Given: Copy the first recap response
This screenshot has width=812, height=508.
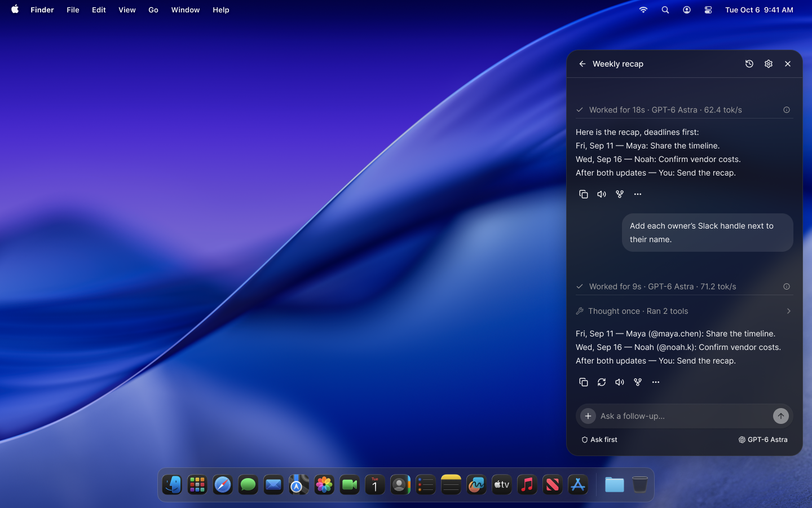Looking at the screenshot, I should (x=584, y=194).
